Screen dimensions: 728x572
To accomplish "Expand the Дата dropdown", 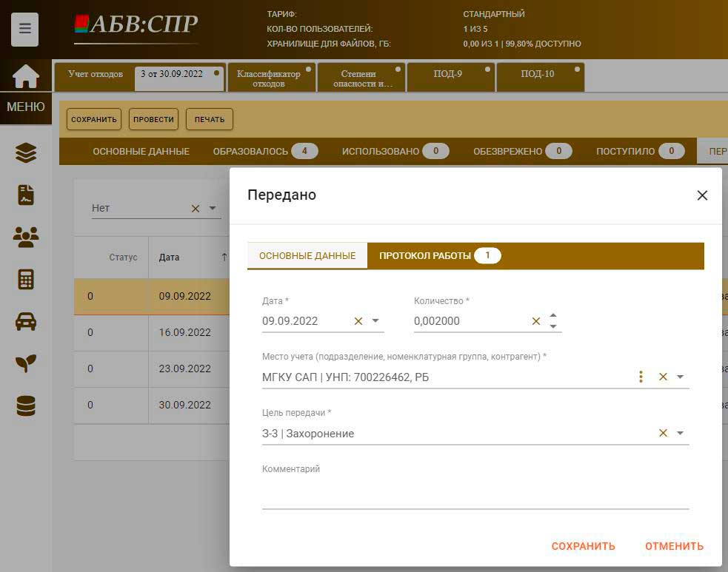I will (x=375, y=321).
